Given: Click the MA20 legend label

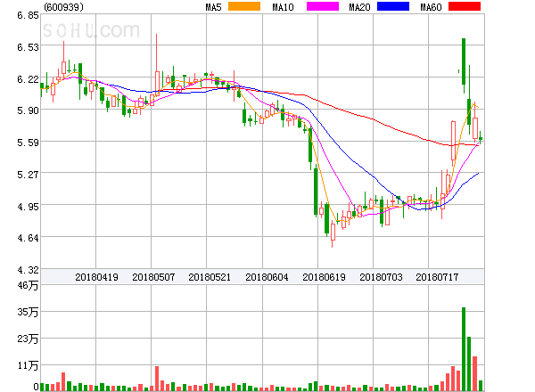Looking at the screenshot, I should (359, 7).
